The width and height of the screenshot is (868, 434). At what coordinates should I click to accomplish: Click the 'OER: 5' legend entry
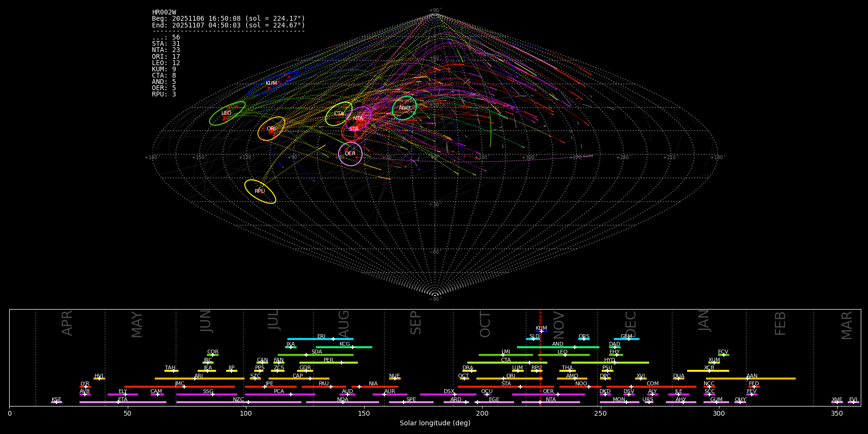coord(164,88)
